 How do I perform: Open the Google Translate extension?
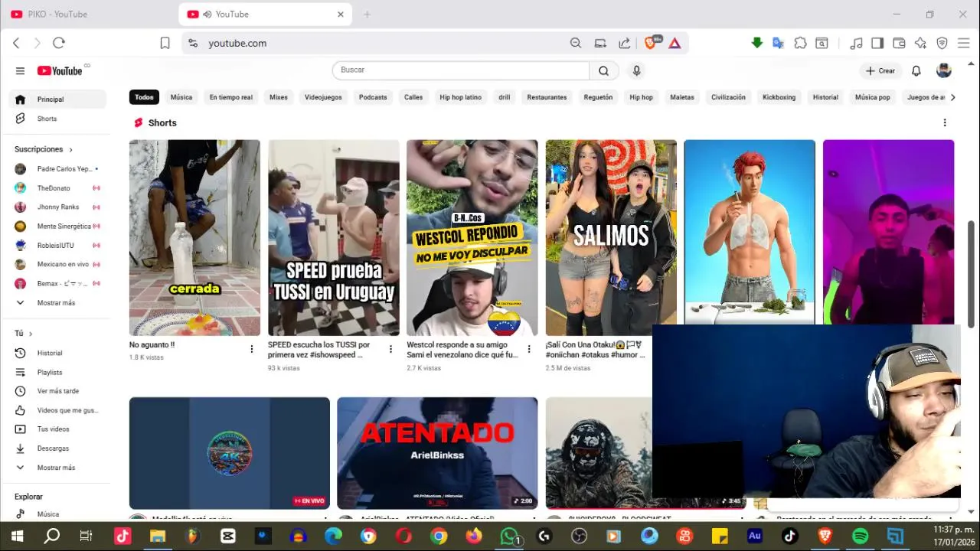point(778,43)
